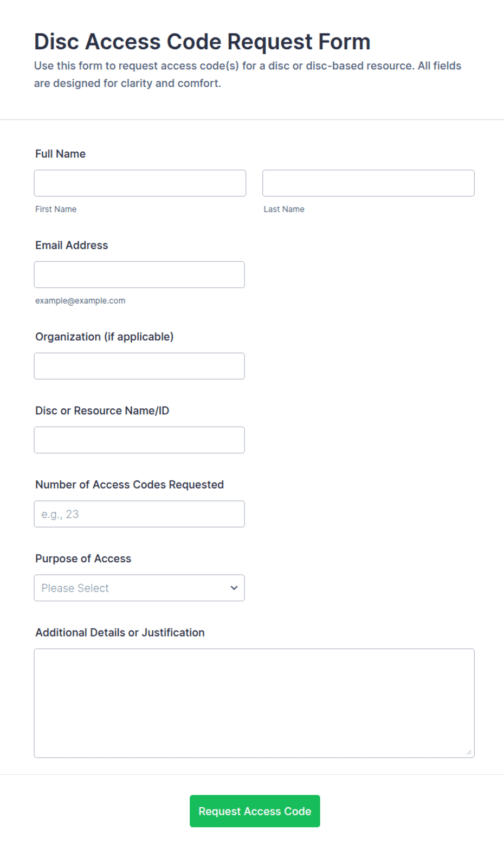Click the First Name input field
504x854 pixels.
click(x=140, y=183)
